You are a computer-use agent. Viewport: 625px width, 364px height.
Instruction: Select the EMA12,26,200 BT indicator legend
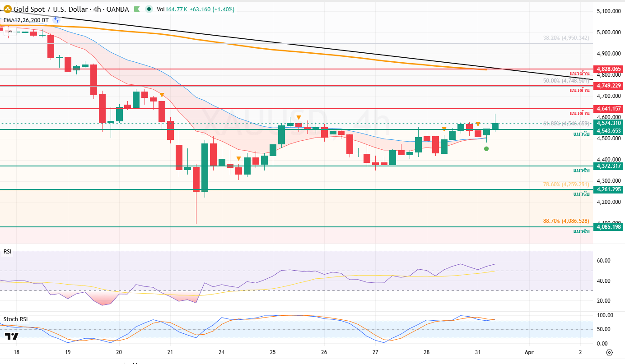26,19
